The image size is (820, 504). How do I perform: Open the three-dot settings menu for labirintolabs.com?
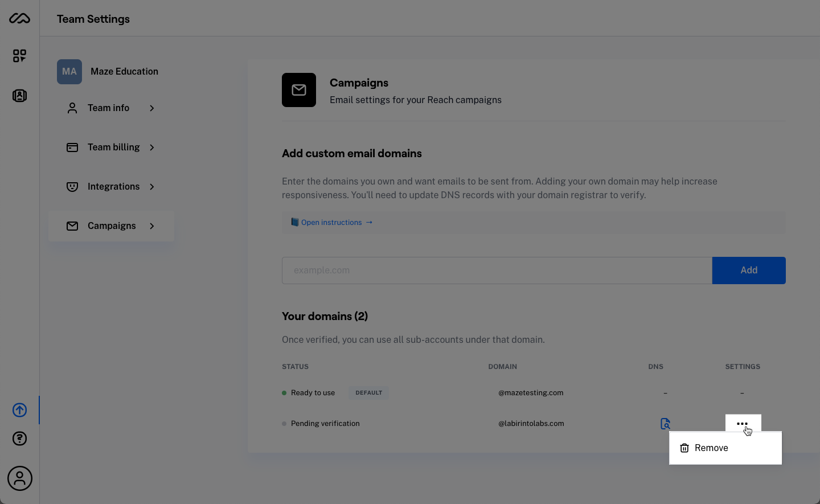pos(743,424)
